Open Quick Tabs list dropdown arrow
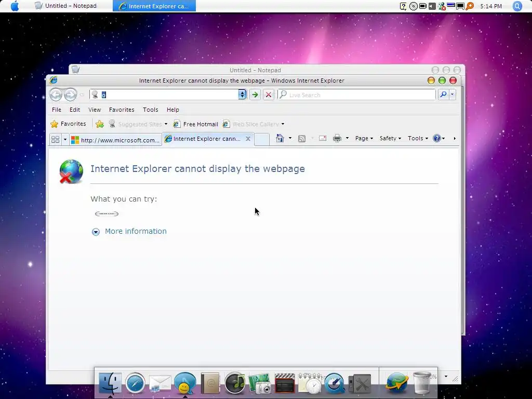Image resolution: width=532 pixels, height=399 pixels. coord(65,139)
